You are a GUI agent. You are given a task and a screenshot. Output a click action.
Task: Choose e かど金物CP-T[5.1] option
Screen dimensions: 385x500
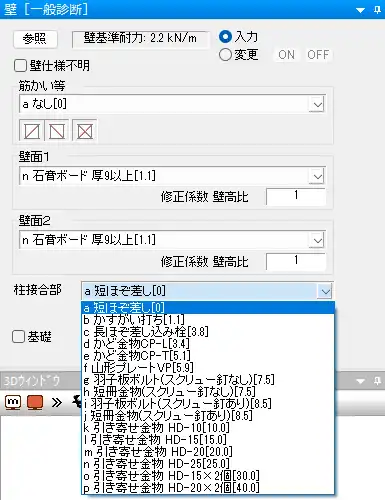pyautogui.click(x=208, y=356)
